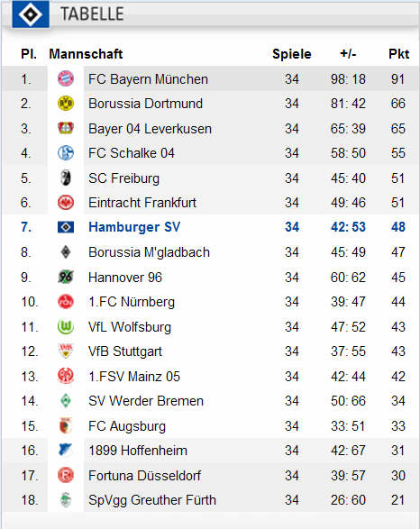This screenshot has width=420, height=529.
Task: Click the Spiele column header
Action: (292, 54)
